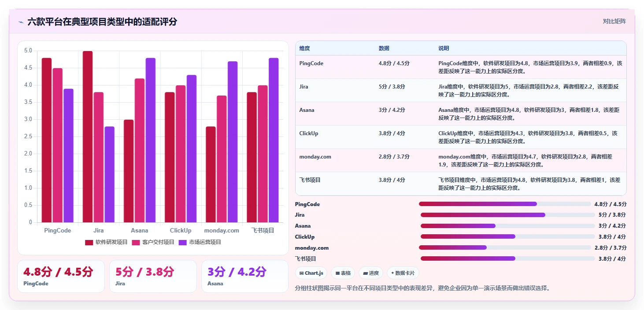
Task: Click monday.com's purple 市场运营项目 bar
Action: [233, 142]
